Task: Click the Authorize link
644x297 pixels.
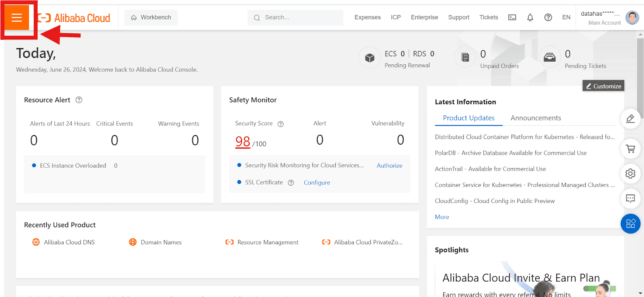Action: (x=389, y=166)
